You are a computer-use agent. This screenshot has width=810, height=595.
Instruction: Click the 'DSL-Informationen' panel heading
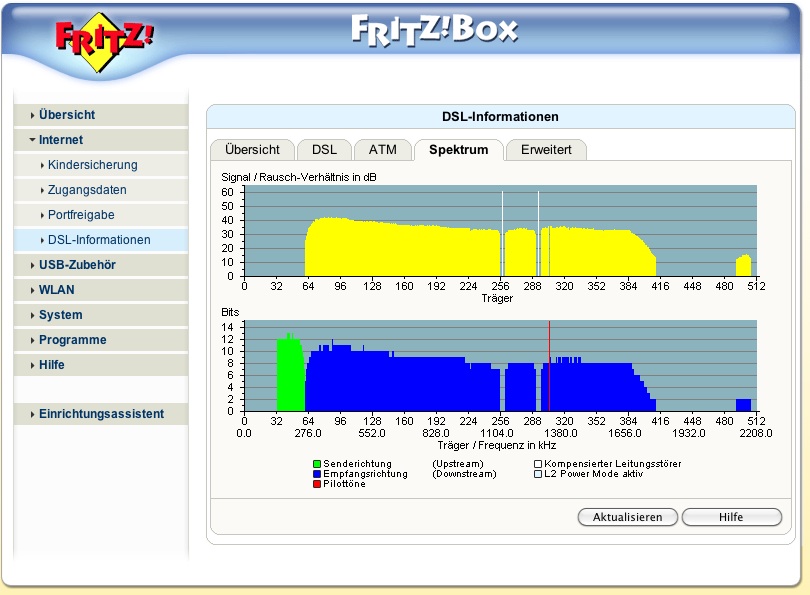pyautogui.click(x=500, y=117)
